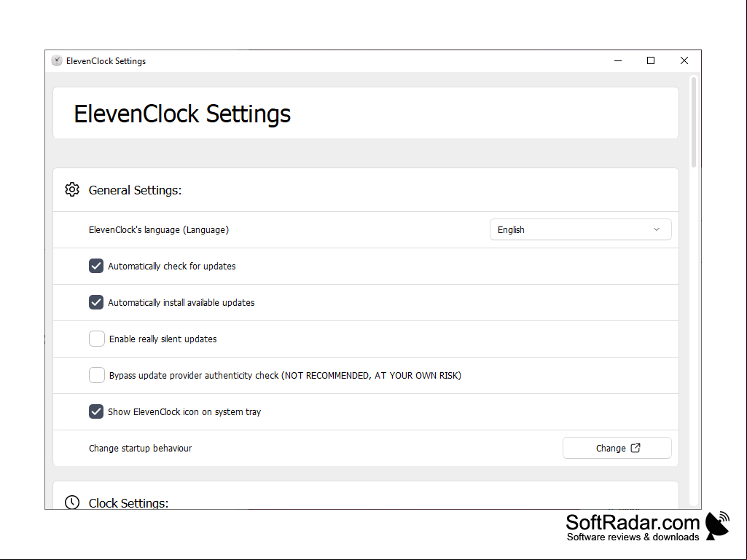
Task: Click Change startup behaviour button
Action: pos(617,448)
